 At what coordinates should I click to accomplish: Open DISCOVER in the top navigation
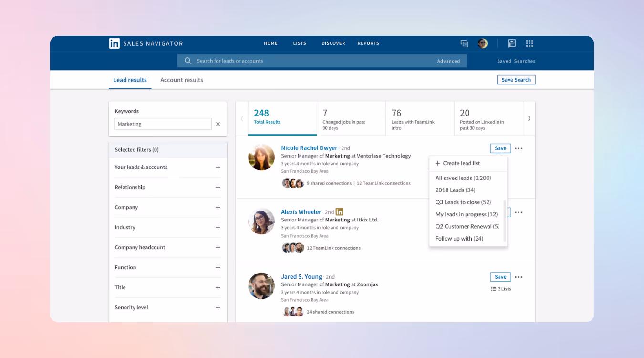pos(333,43)
